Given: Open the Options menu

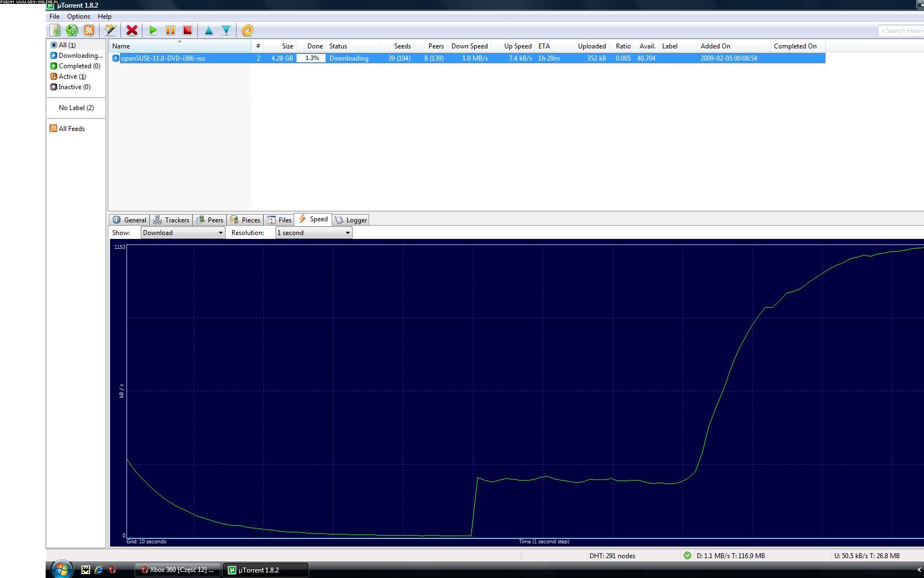Looking at the screenshot, I should (x=79, y=17).
